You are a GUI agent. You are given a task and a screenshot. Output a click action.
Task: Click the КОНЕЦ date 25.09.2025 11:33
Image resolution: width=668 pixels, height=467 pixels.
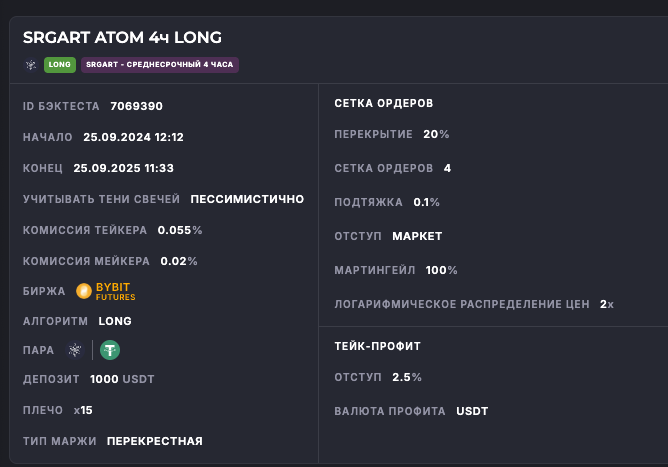123,168
